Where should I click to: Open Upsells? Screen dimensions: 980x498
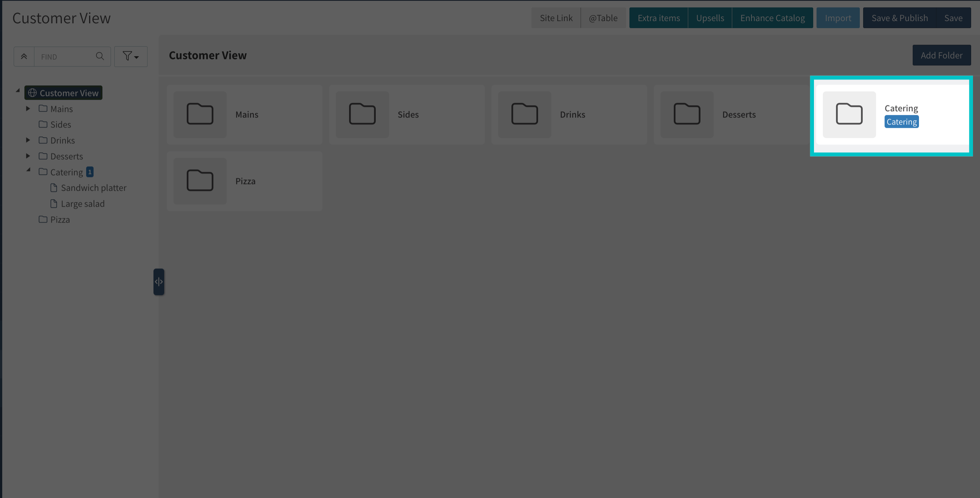710,18
